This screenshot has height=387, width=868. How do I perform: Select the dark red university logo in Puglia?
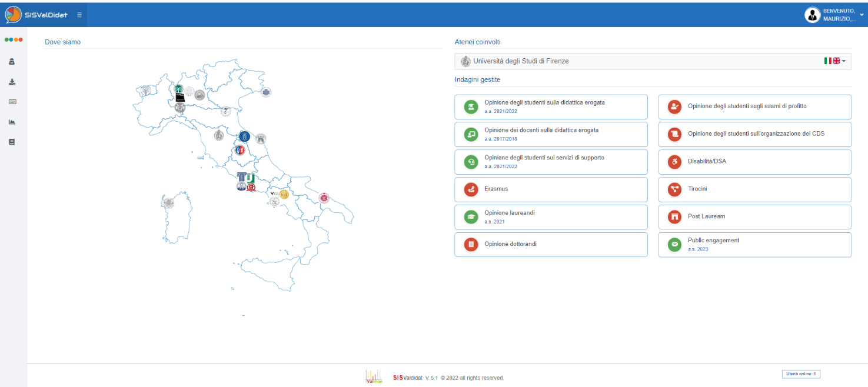click(324, 198)
